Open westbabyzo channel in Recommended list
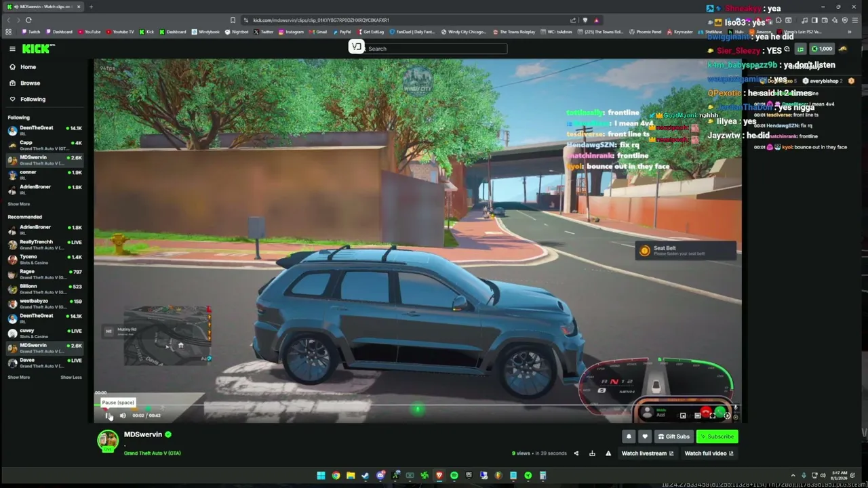868x488 pixels. pos(45,304)
